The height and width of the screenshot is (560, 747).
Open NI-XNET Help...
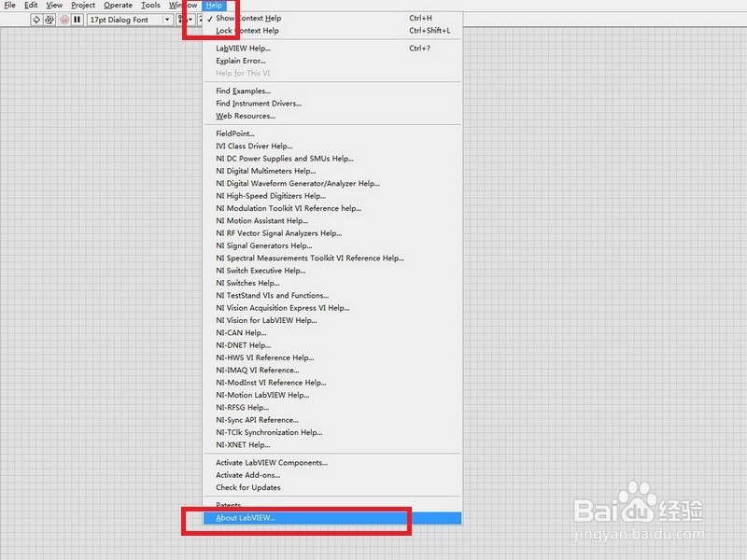[332, 445]
